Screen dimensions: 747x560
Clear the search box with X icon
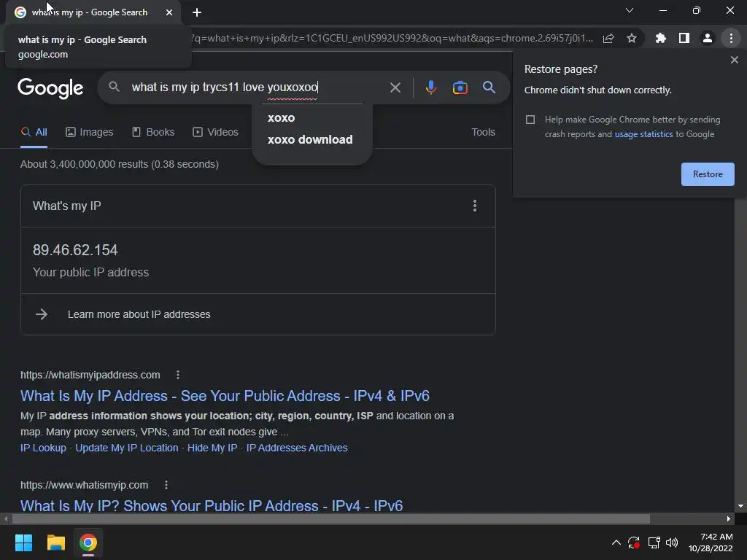pos(395,87)
